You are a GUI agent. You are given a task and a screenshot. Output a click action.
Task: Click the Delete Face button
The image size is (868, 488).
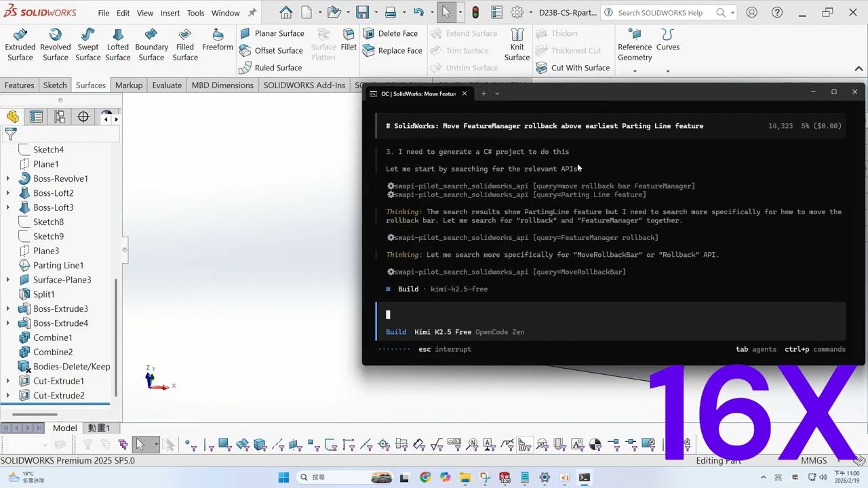coord(391,33)
